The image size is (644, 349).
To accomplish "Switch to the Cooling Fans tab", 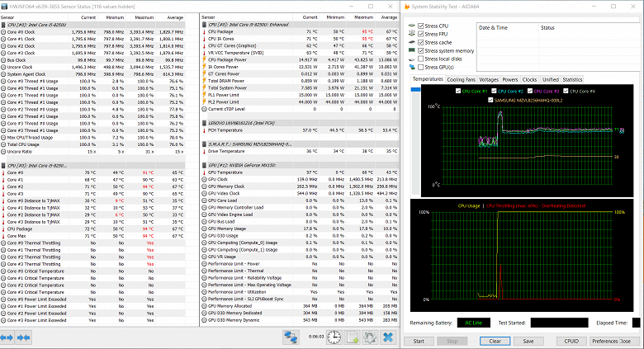I will [x=461, y=80].
